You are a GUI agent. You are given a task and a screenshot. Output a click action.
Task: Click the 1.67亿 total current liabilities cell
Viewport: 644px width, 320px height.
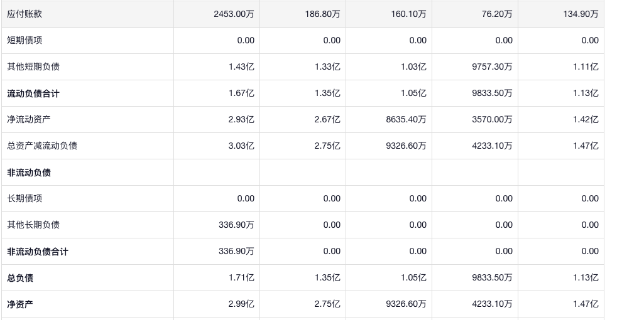[241, 93]
